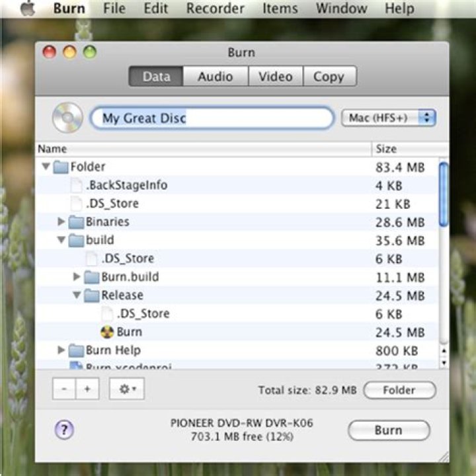Open the Apple menu
Image resolution: width=476 pixels, height=476 pixels.
28,8
